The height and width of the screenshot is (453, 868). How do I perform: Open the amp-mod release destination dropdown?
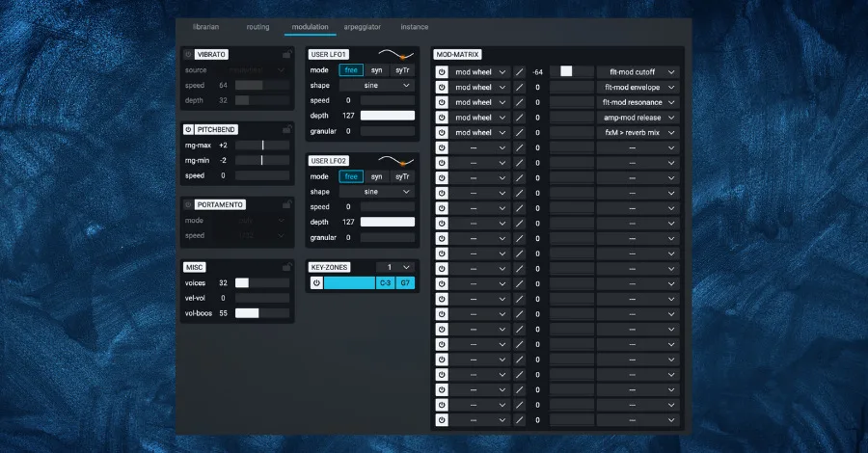[637, 118]
